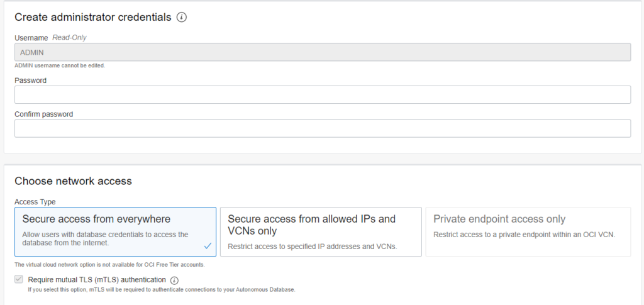
Task: Select the Private endpoint access only card
Action: tap(528, 231)
